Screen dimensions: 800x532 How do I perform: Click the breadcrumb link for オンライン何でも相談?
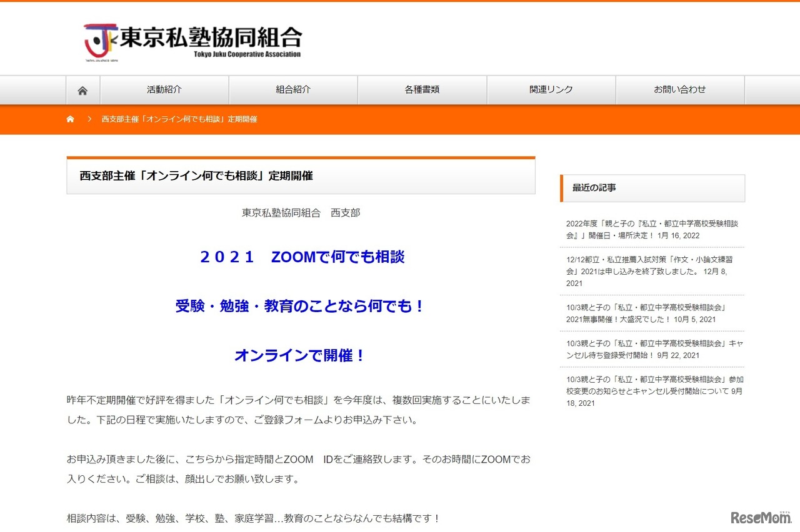(x=179, y=119)
